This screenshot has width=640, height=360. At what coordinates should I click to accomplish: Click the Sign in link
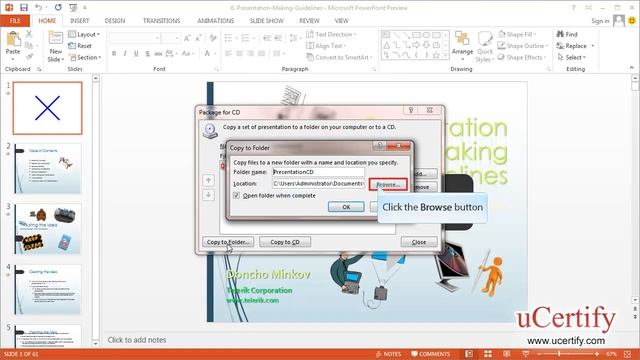pos(600,21)
